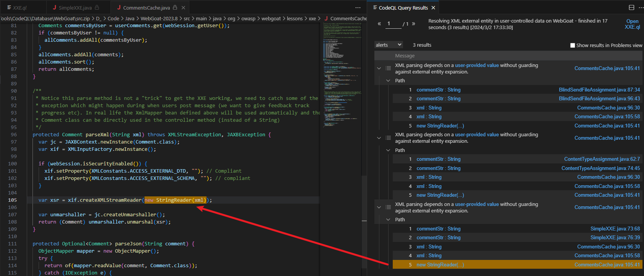Enable Show results in Problems view
Image resolution: width=644 pixels, height=276 pixels.
[x=572, y=45]
